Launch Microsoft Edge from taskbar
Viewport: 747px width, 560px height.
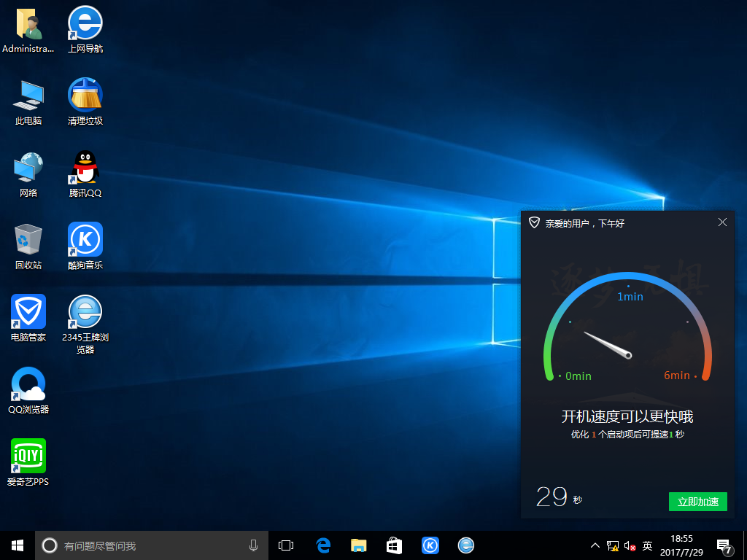[x=323, y=545]
